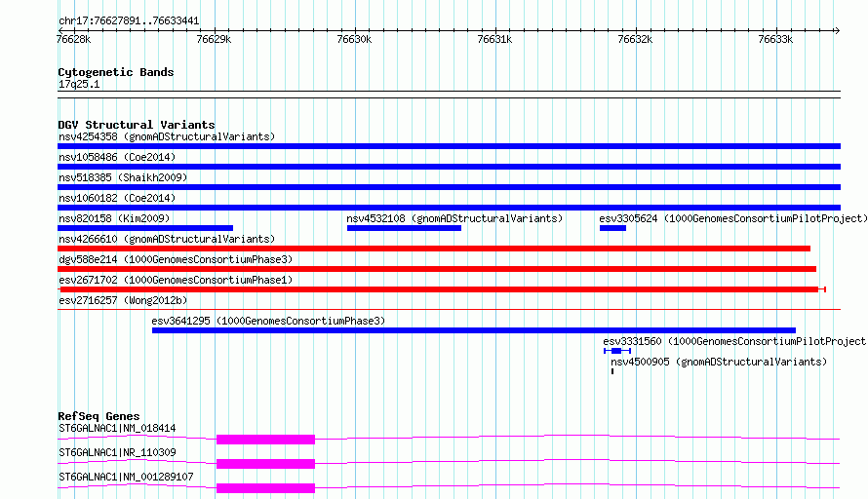
Task: Open nsv4266610 (gnomADStructuralVariants) label
Action: (167, 239)
